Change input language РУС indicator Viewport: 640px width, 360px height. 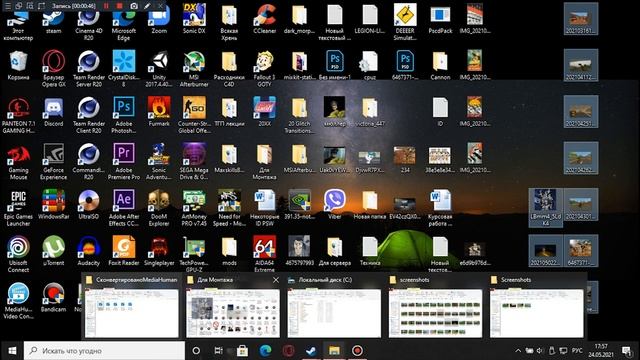577,351
